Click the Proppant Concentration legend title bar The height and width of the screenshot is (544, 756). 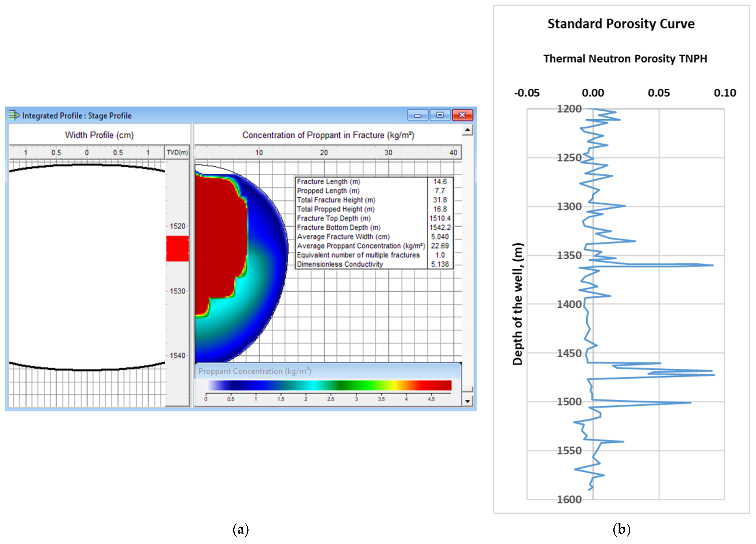[x=328, y=371]
